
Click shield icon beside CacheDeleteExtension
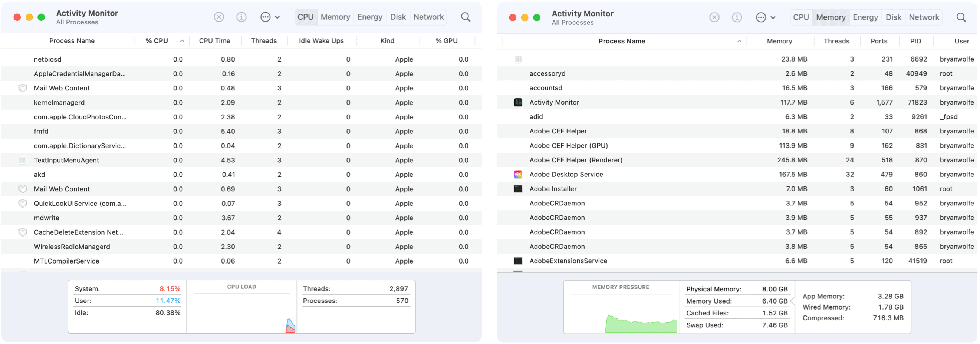[x=23, y=232]
